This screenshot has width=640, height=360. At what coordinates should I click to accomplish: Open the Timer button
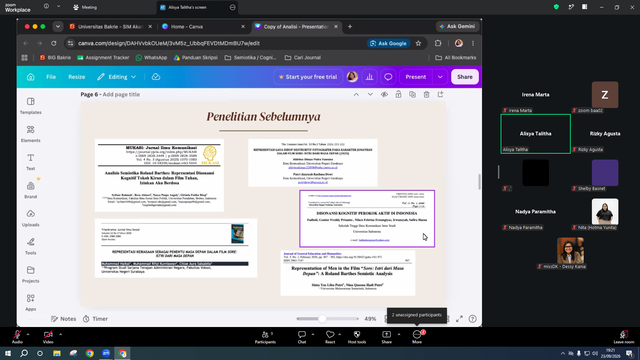96,319
